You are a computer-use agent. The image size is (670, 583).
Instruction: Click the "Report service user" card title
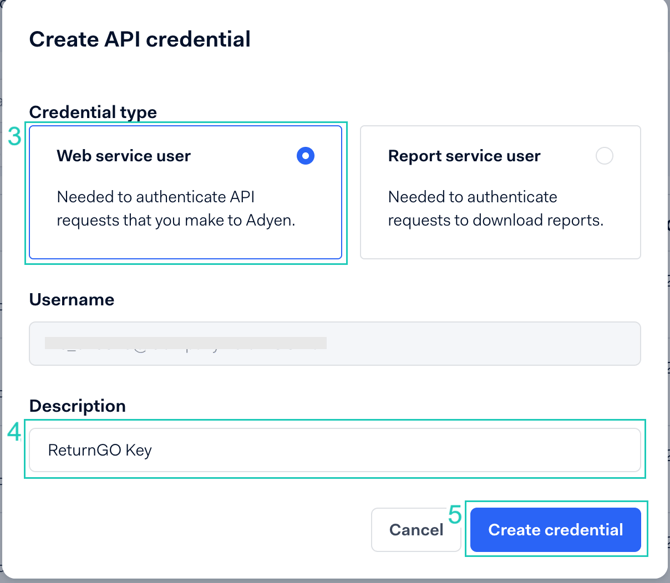(x=464, y=156)
